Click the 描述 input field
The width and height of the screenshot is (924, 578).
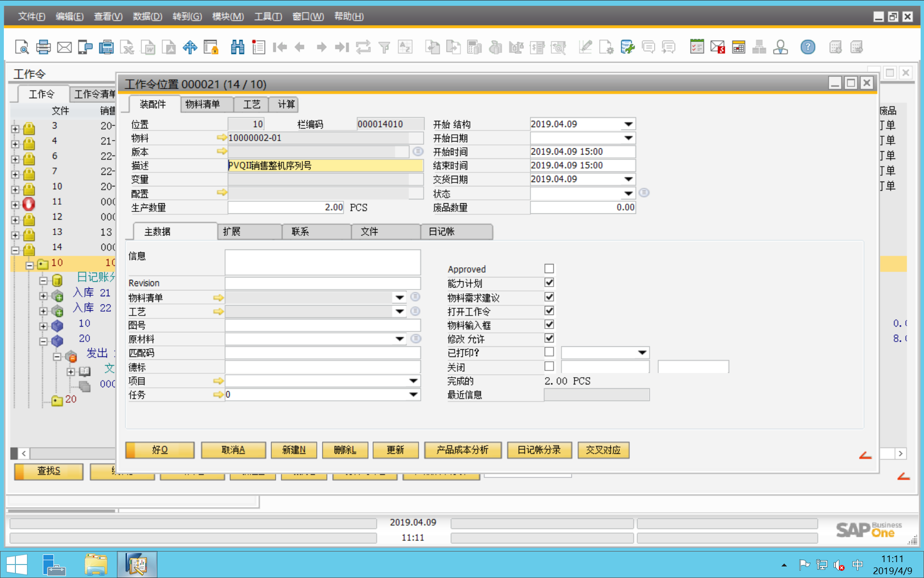(x=325, y=166)
